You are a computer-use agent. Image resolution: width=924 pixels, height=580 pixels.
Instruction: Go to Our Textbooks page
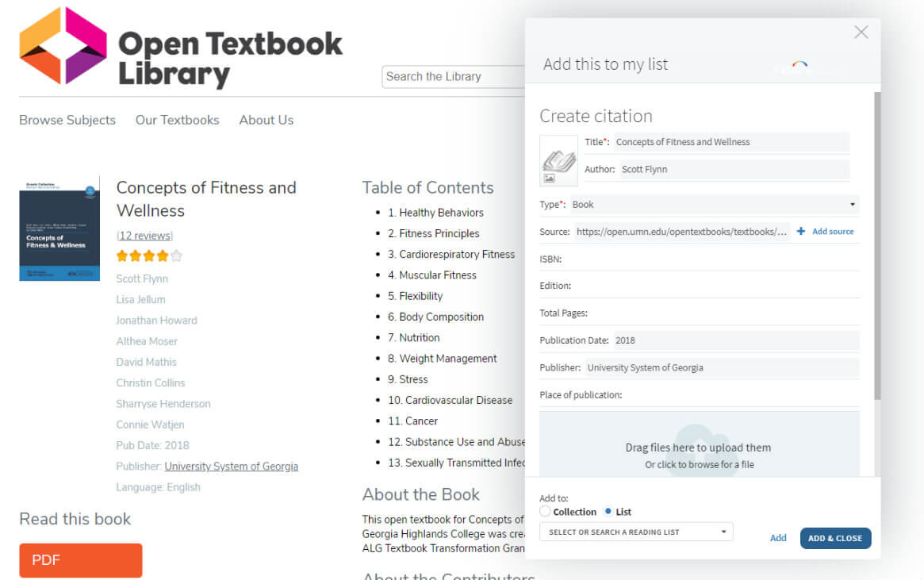177,121
